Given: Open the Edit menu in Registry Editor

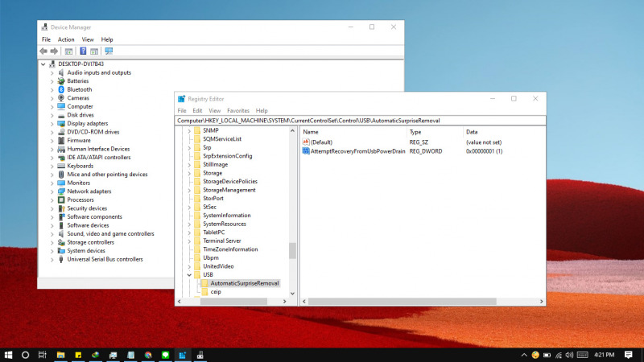Looking at the screenshot, I should point(197,110).
